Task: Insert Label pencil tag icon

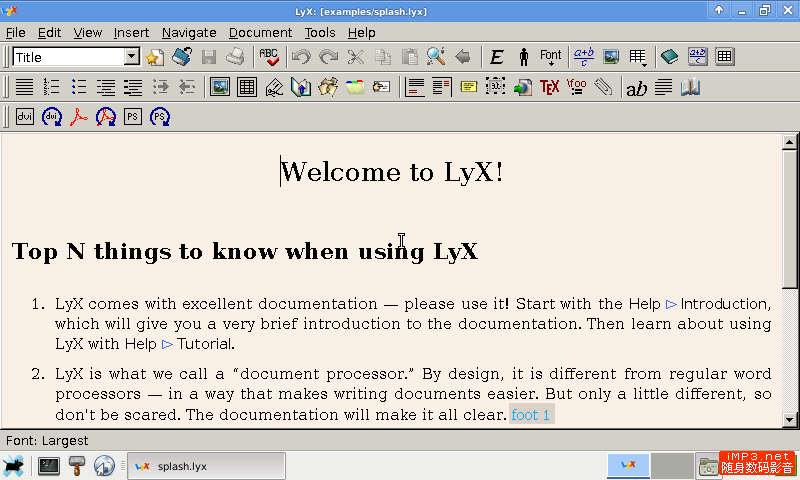Action: click(x=274, y=87)
